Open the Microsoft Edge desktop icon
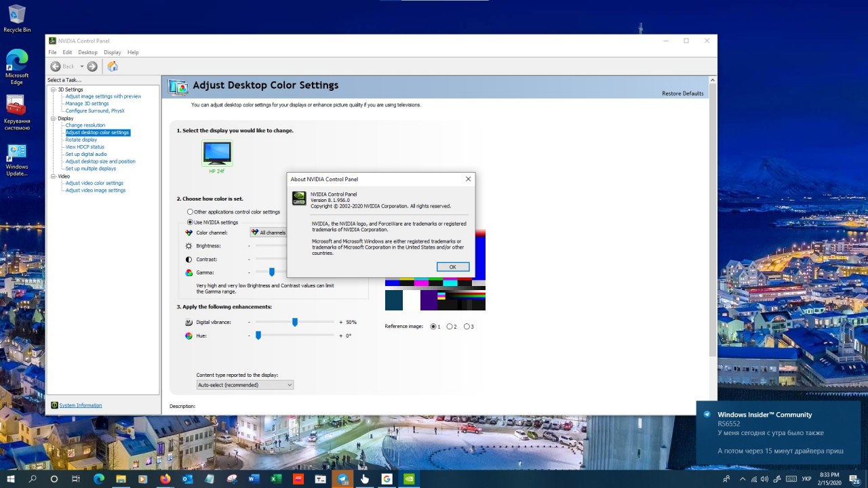 [x=17, y=67]
